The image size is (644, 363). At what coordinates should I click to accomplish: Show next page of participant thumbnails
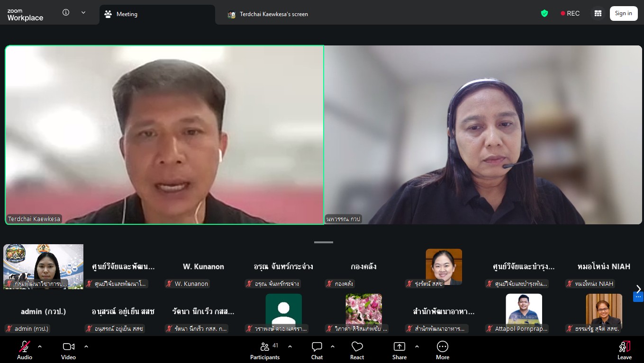(638, 289)
